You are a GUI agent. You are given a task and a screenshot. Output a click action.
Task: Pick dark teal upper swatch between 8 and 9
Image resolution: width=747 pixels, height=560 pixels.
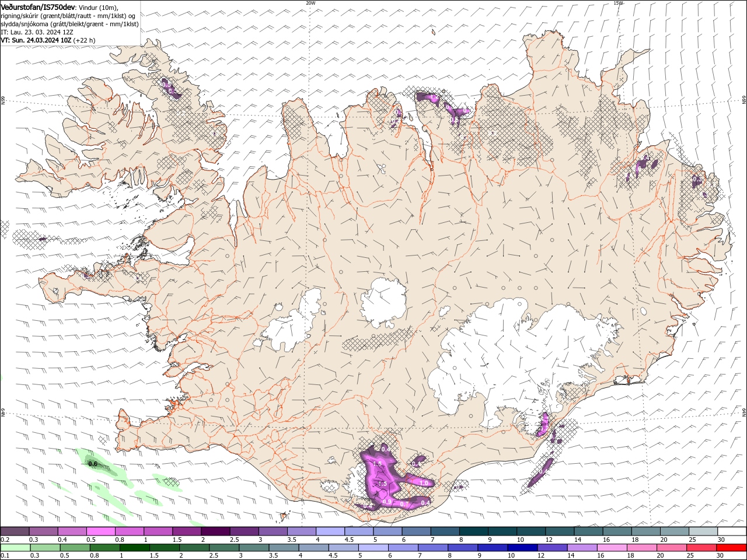click(x=473, y=531)
